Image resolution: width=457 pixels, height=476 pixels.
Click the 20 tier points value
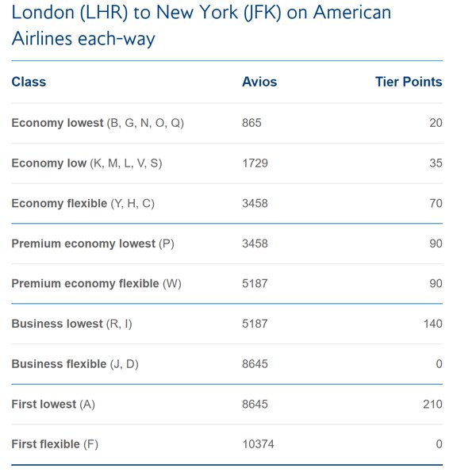pyautogui.click(x=436, y=123)
